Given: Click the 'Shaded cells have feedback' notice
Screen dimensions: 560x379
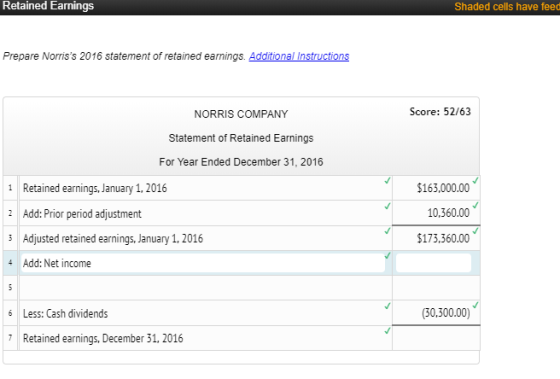Looking at the screenshot, I should coord(507,6).
